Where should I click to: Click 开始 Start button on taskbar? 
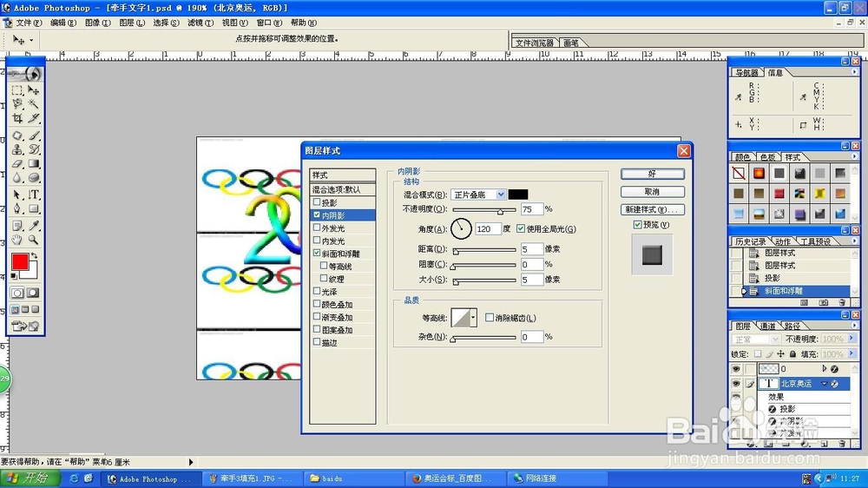click(x=30, y=478)
